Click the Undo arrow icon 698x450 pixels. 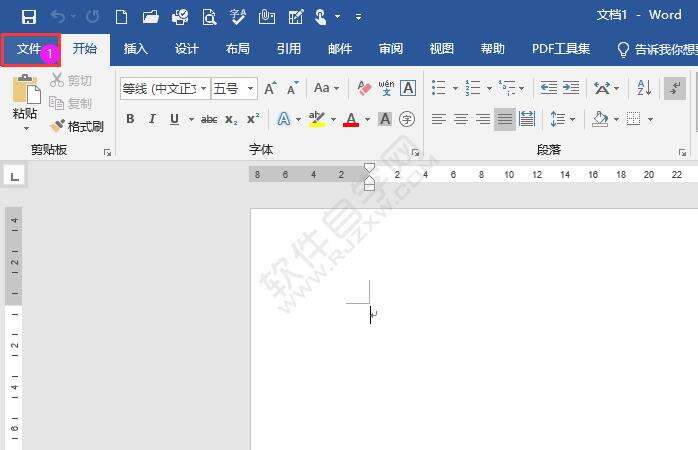[x=58, y=17]
